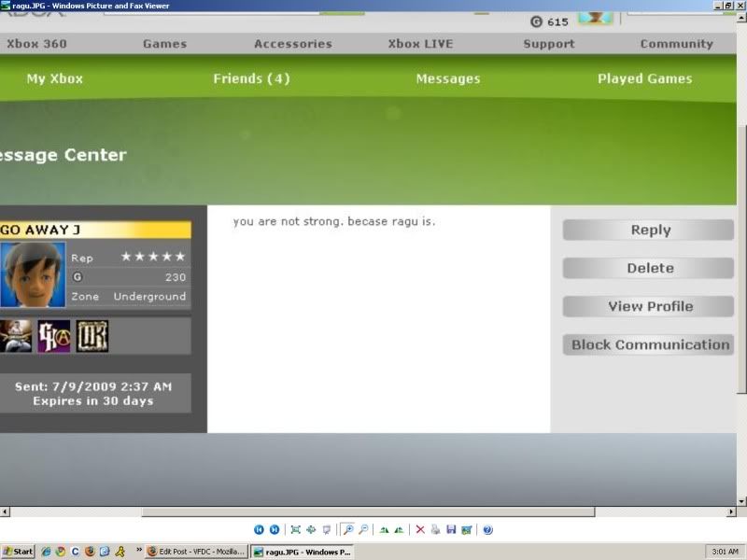Screen dimensions: 747x560
Task: Click the five-star Rep rating
Action: (x=153, y=257)
